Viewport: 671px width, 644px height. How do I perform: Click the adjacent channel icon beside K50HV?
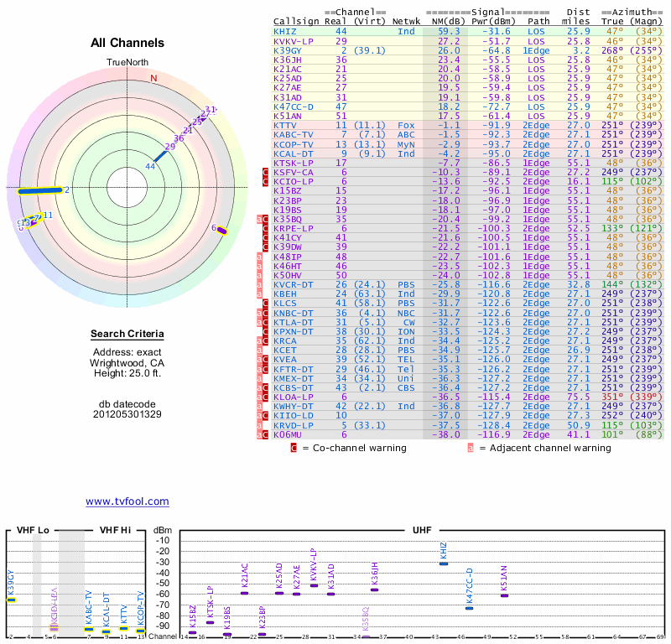click(x=260, y=274)
